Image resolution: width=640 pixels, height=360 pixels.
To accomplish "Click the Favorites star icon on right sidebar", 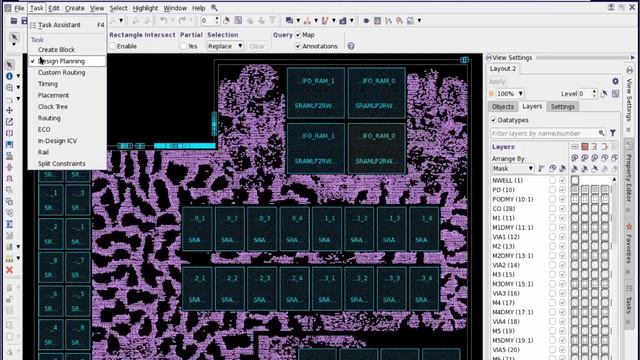I will 629,227.
